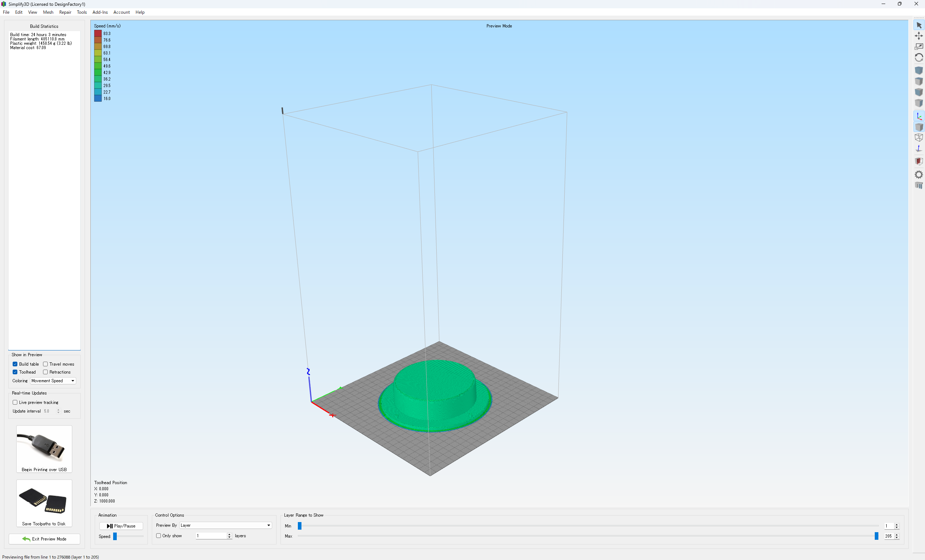Switch to the front view cube
925x560 pixels.
tap(918, 92)
